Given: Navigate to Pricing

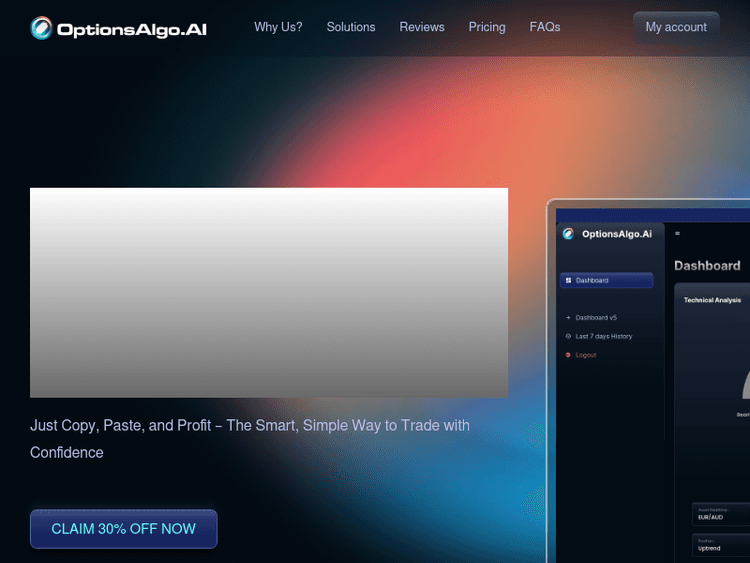Looking at the screenshot, I should [x=487, y=27].
